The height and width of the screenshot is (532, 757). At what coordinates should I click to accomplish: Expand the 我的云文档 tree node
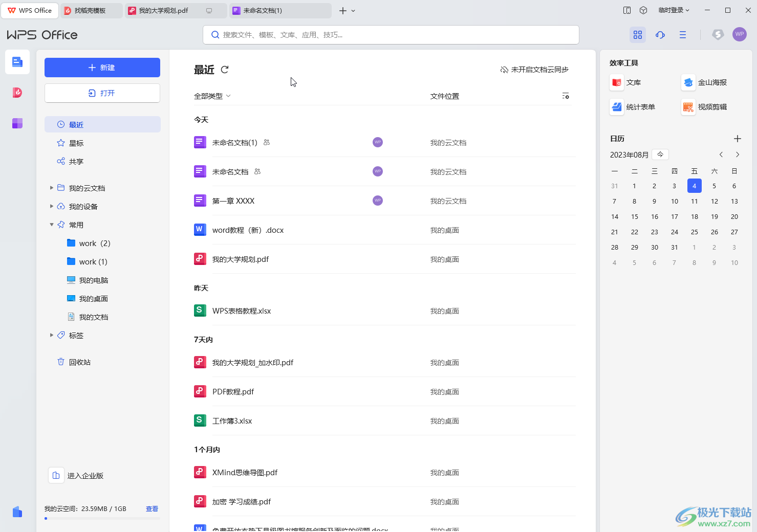tap(52, 188)
